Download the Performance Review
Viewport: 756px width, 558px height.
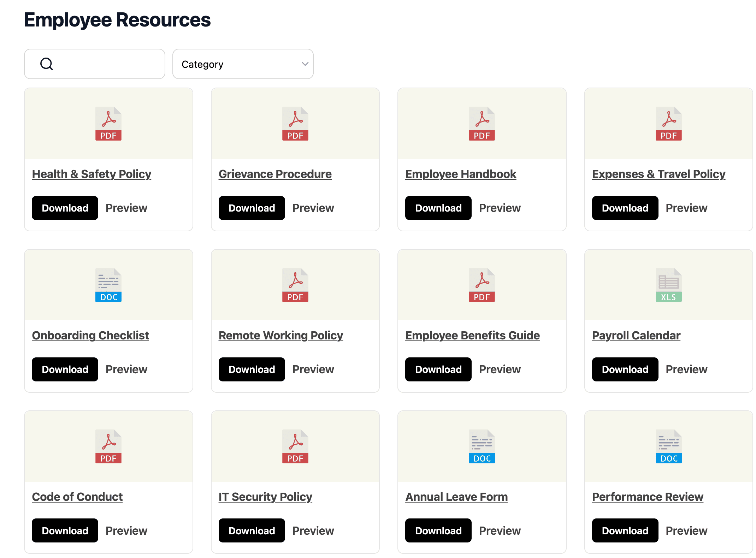point(625,530)
